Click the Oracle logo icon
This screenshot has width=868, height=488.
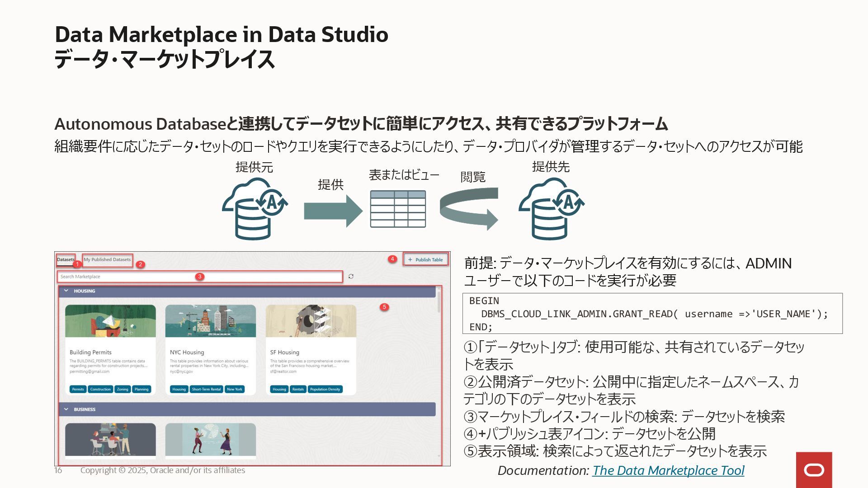point(814,470)
